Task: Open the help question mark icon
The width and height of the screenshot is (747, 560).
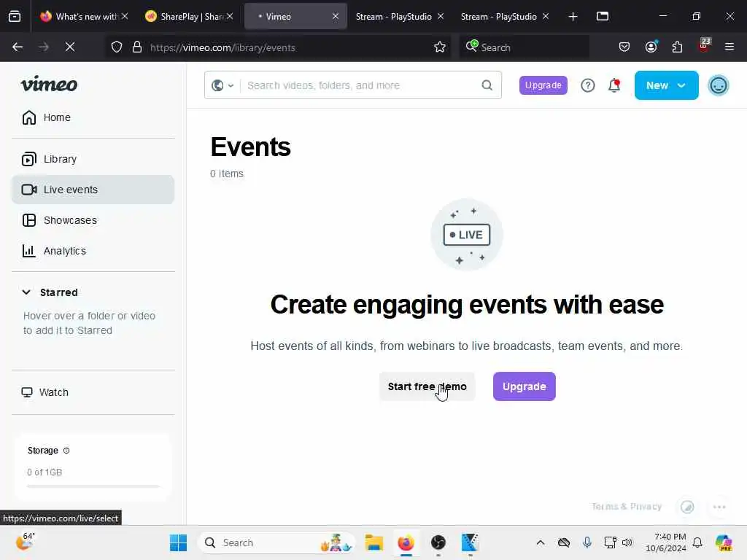Action: 588,85
